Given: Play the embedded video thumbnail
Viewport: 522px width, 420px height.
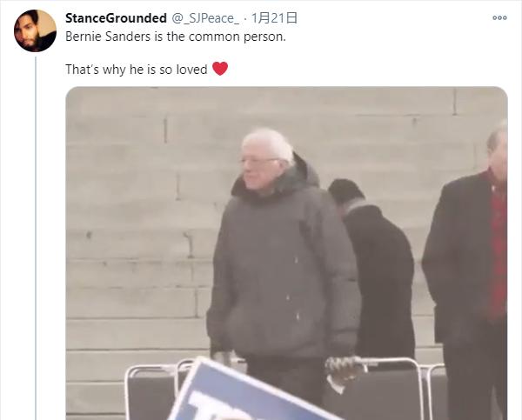Looking at the screenshot, I should point(286,253).
